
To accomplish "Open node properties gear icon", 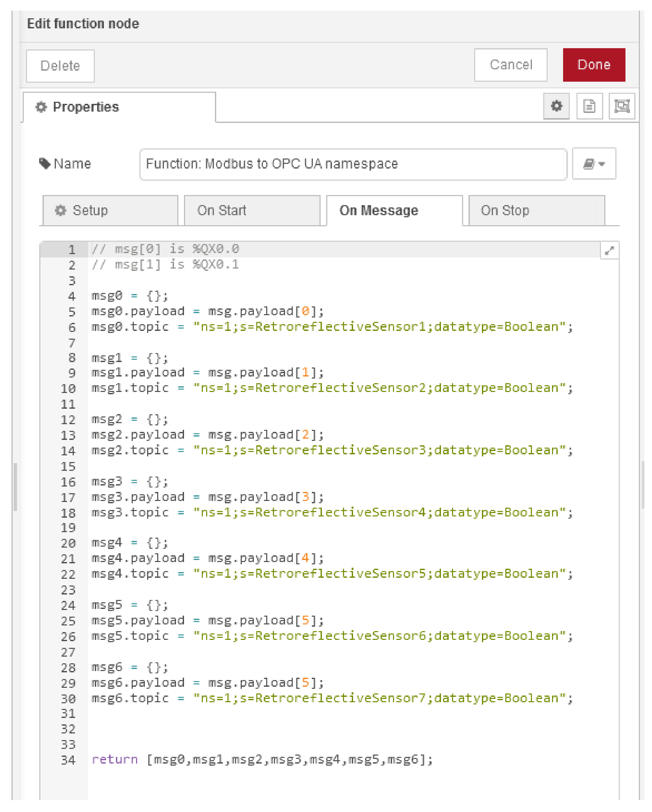I will click(x=556, y=106).
